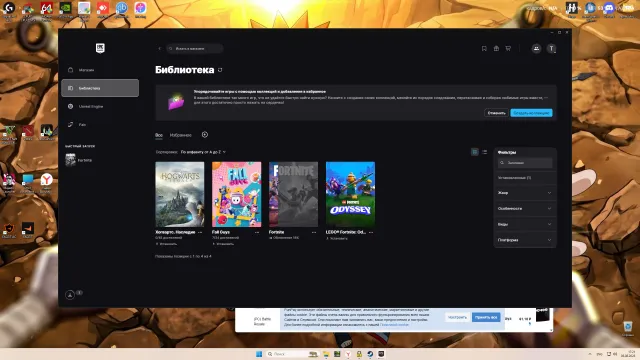This screenshot has width=640, height=360.
Task: Click the Epic Games logo in sidebar
Action: 100,48
